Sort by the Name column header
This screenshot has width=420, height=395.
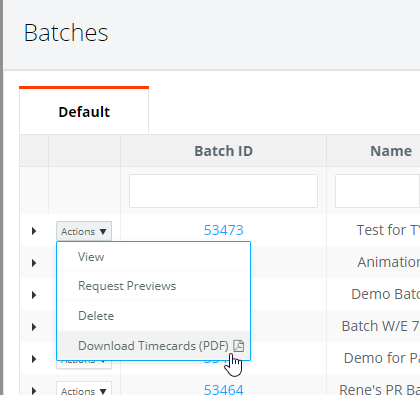pyautogui.click(x=391, y=151)
